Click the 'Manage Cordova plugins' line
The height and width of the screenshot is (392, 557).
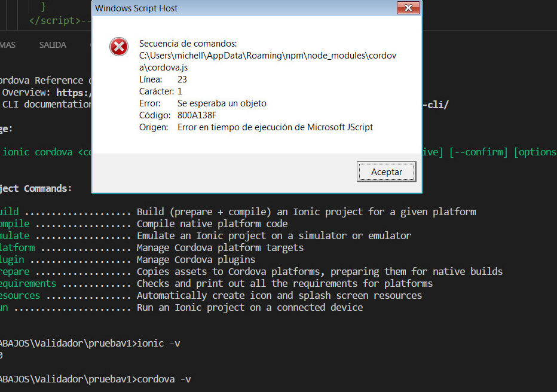point(195,259)
